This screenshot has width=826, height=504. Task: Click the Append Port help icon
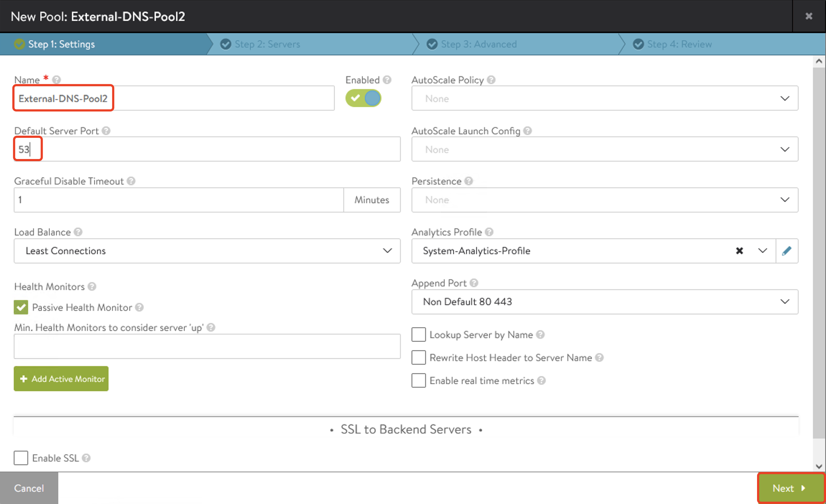(474, 283)
